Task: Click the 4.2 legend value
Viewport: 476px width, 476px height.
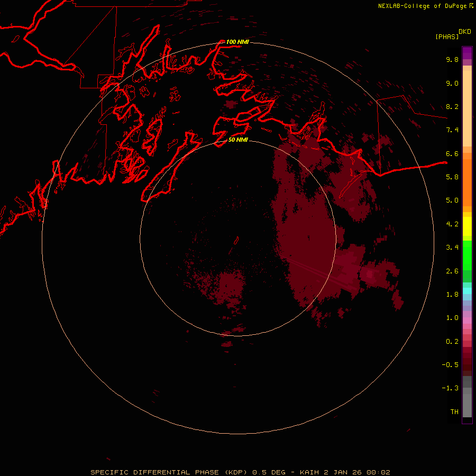Action: 452,224
